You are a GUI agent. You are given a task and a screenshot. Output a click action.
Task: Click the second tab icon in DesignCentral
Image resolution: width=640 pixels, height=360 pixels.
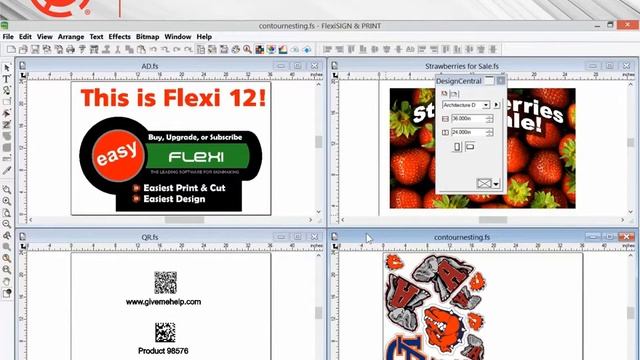tap(454, 94)
